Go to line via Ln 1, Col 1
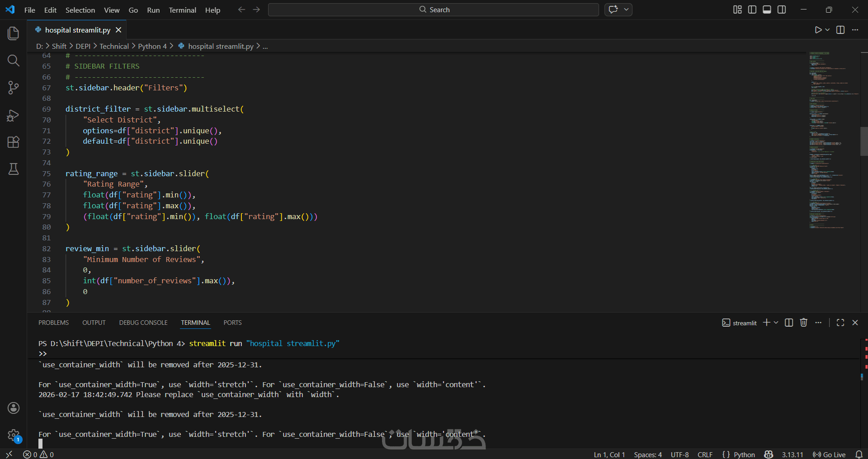 coord(609,454)
